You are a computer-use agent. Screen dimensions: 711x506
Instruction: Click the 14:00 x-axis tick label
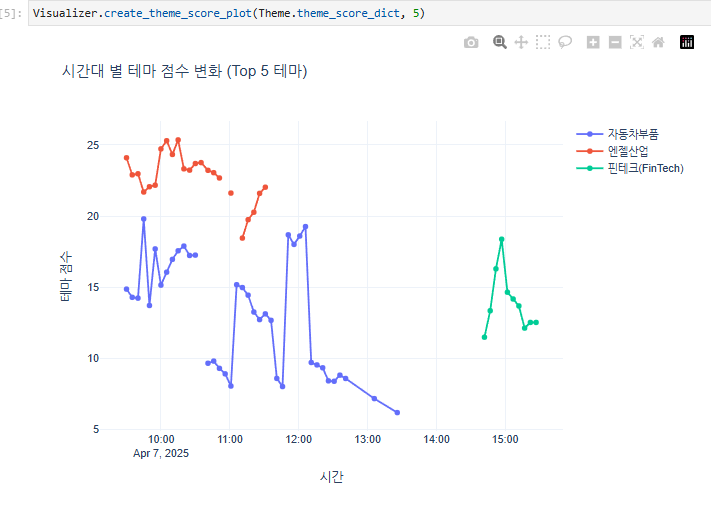tap(437, 439)
